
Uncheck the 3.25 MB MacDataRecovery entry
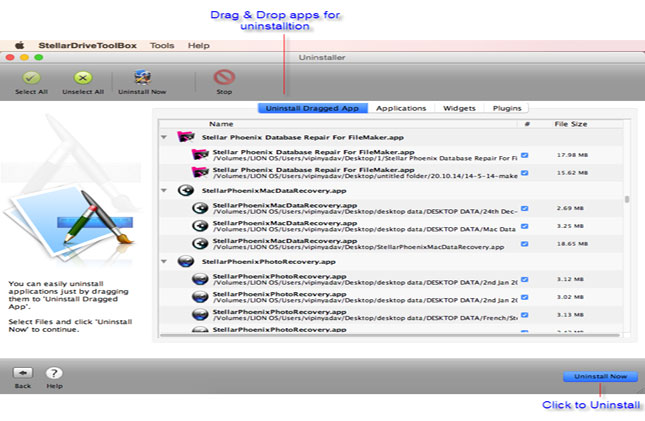524,226
